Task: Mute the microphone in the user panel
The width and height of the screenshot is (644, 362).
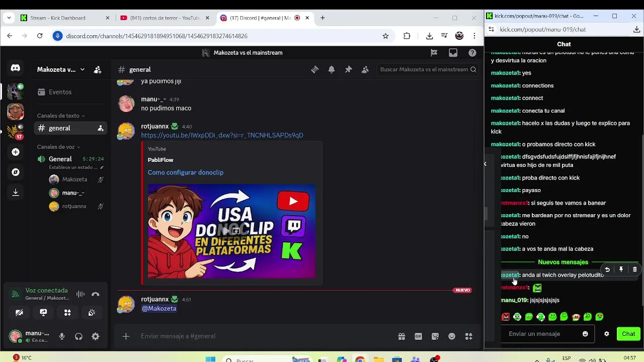Action: click(x=62, y=336)
